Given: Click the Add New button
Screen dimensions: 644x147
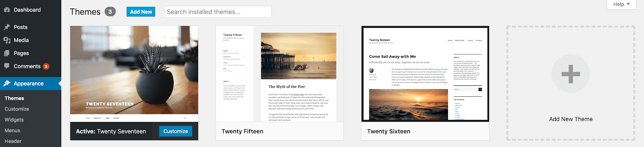Looking at the screenshot, I should pyautogui.click(x=141, y=12).
